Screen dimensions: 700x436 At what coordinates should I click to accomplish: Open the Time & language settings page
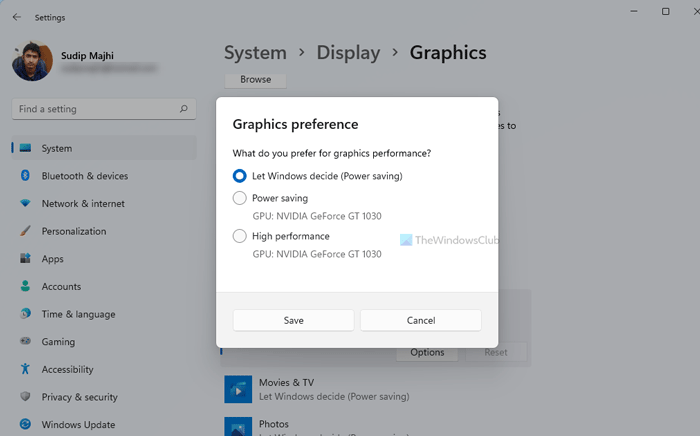78,314
